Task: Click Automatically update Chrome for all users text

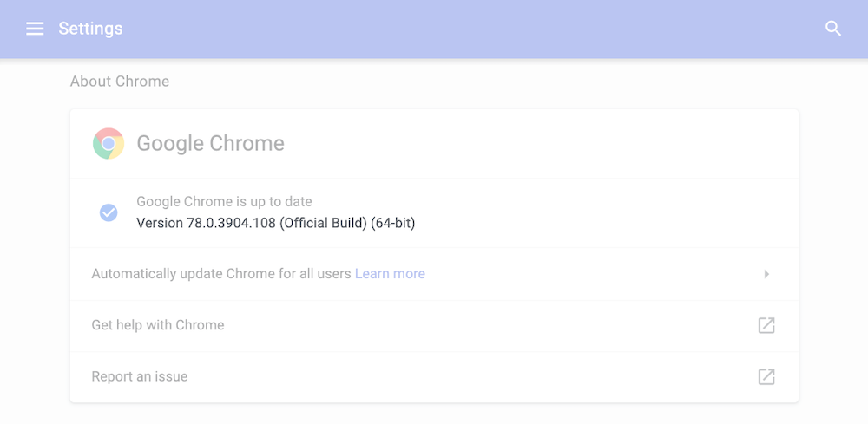Action: tap(221, 274)
